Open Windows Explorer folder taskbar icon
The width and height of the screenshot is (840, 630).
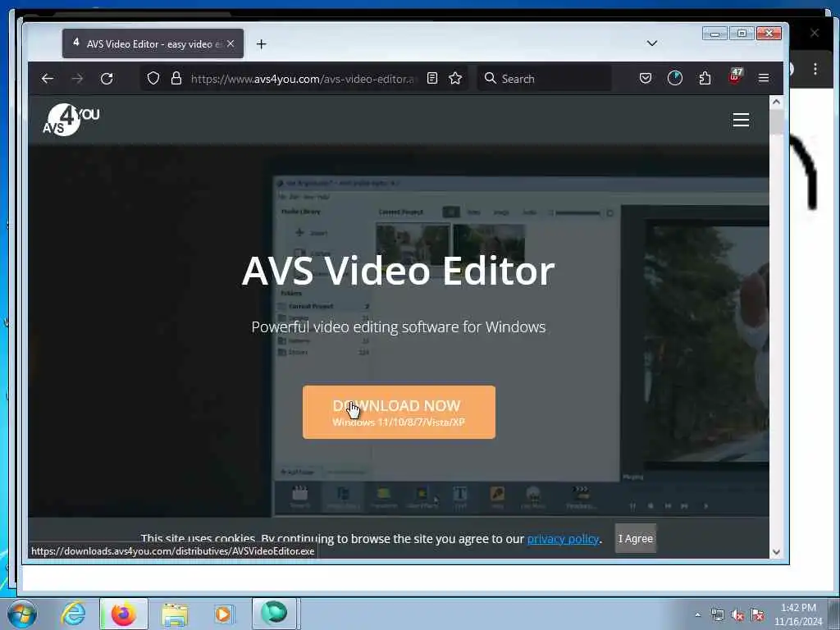coord(175,614)
